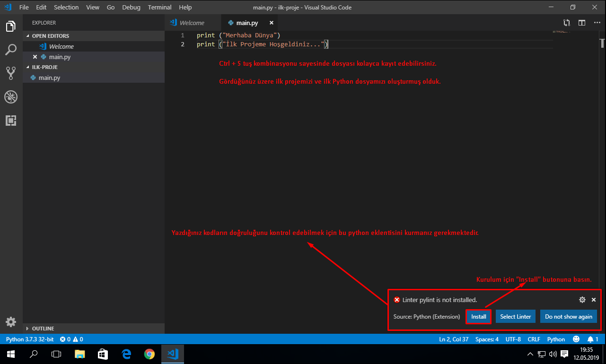
Task: Open "Select Linter" from the notification
Action: (x=515, y=316)
